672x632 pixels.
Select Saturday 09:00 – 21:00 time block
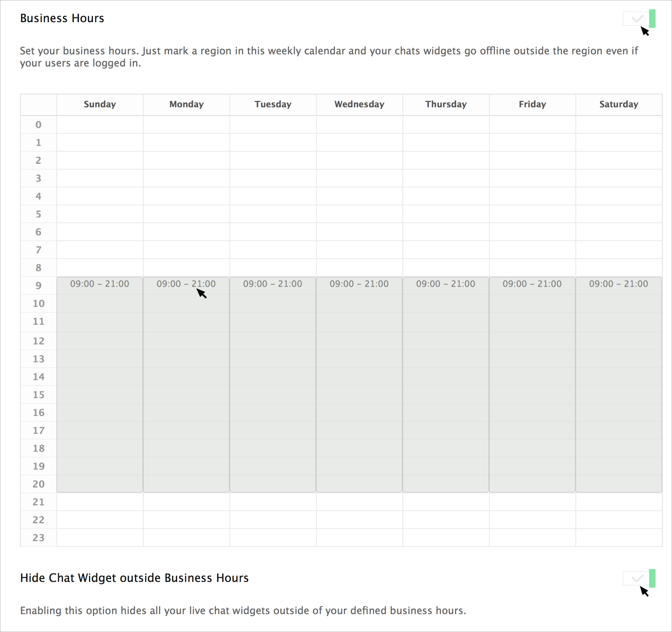click(619, 384)
